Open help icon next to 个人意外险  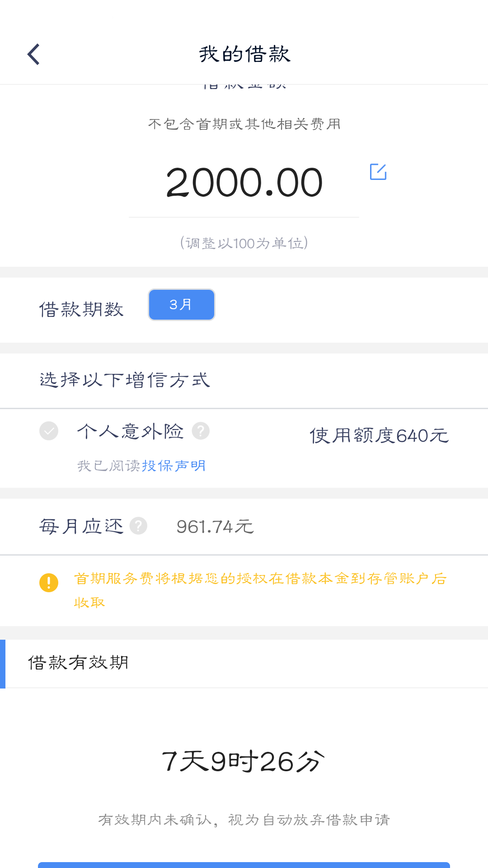(x=201, y=431)
